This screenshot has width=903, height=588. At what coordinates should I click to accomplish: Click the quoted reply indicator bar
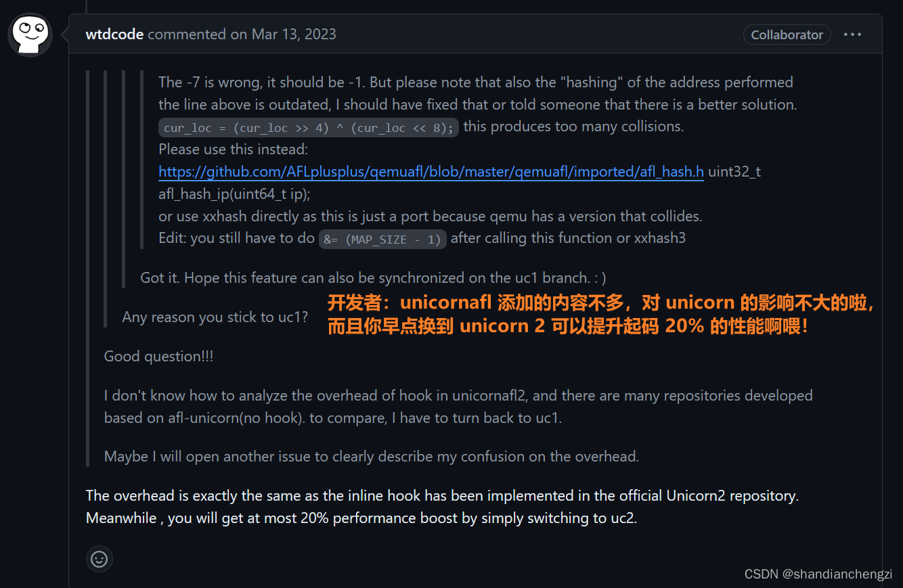pos(87,271)
